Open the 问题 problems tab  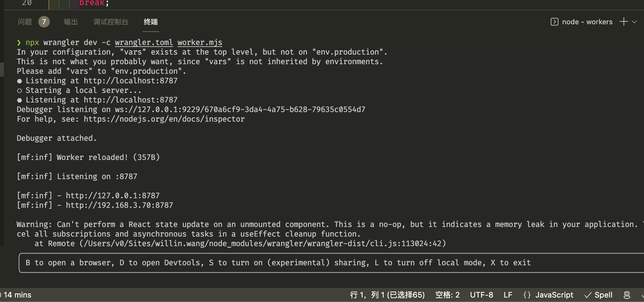click(x=25, y=22)
